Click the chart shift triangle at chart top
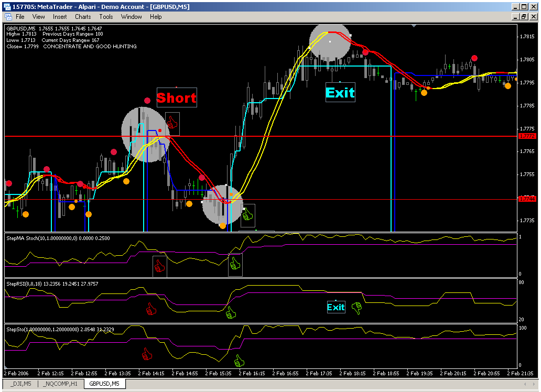The width and height of the screenshot is (541, 392). [x=414, y=26]
